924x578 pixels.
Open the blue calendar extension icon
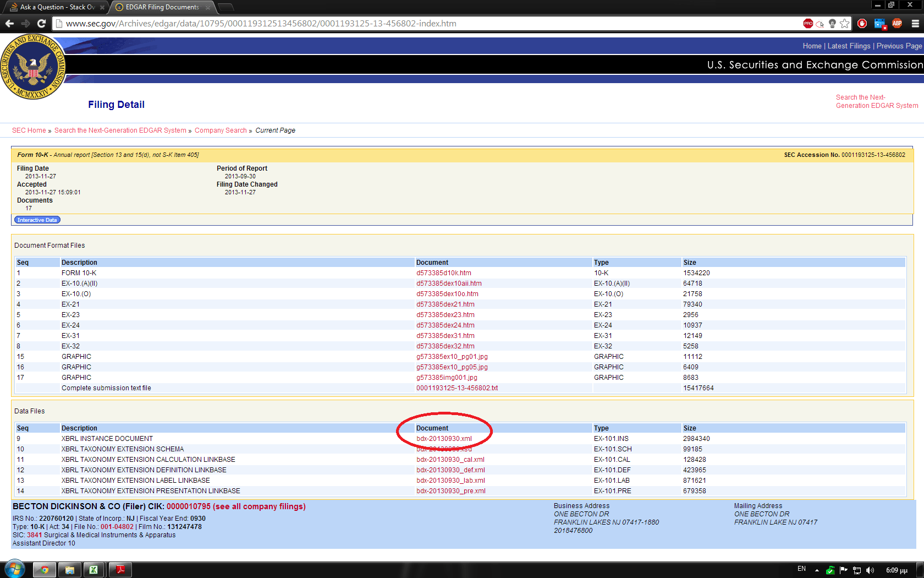pos(879,24)
